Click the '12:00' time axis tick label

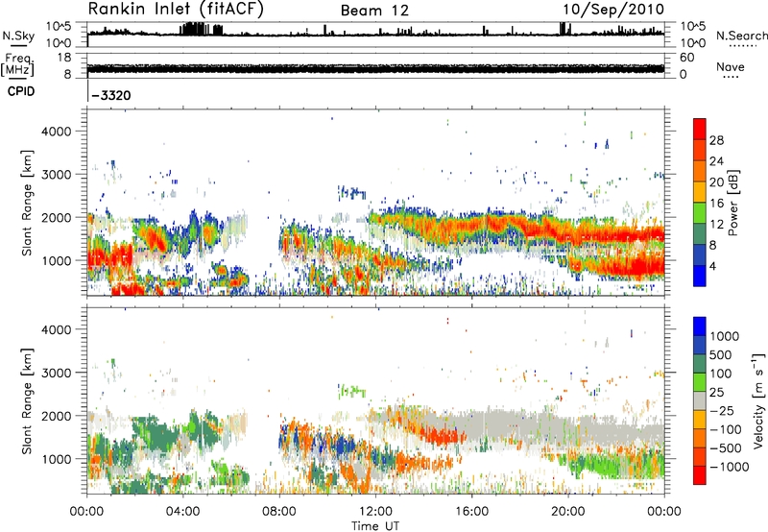click(375, 512)
